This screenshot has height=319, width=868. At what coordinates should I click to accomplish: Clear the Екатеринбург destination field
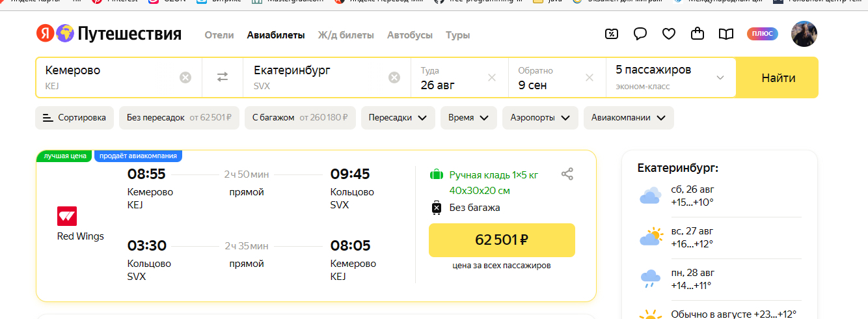pyautogui.click(x=394, y=77)
